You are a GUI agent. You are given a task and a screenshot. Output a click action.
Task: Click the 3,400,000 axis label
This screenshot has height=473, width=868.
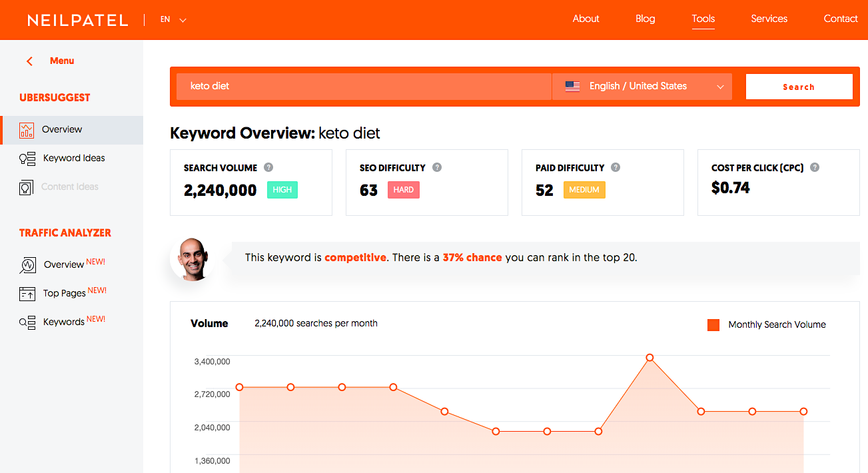pyautogui.click(x=213, y=362)
